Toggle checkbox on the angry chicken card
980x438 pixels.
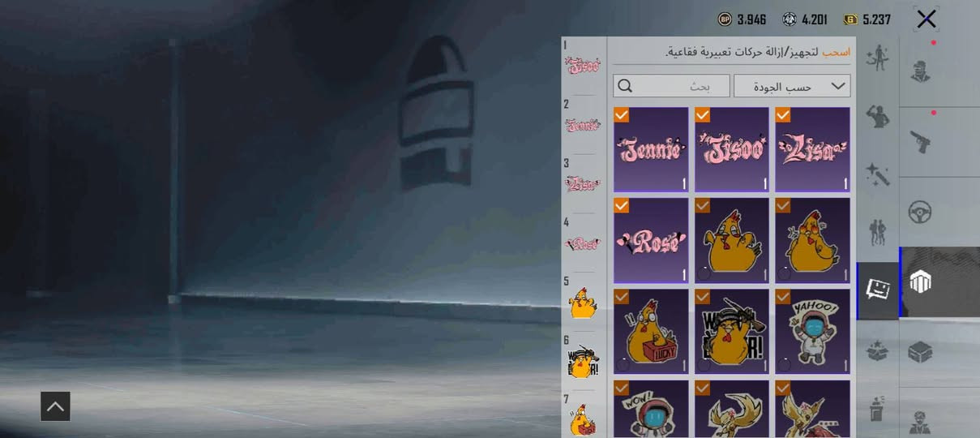[783, 206]
